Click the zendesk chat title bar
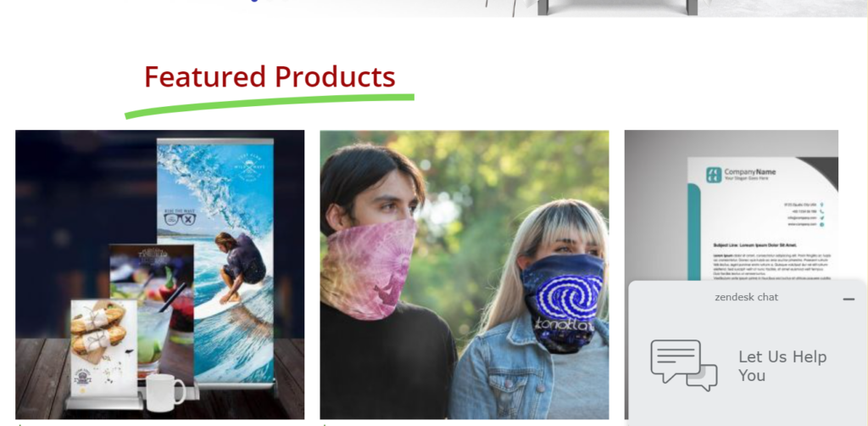Viewport: 868px width, 426px height. point(746,297)
